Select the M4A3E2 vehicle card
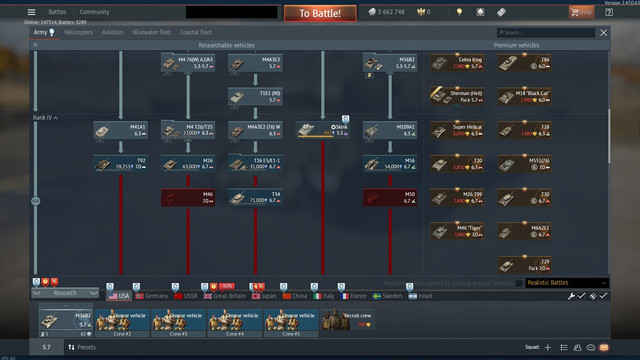This screenshot has width=640, height=360. [255, 62]
